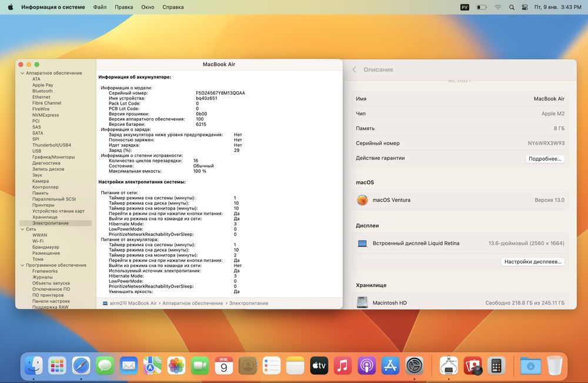Click the serial number NY6WRX3W93
Viewport: 588px width, 383px height.
(x=546, y=144)
